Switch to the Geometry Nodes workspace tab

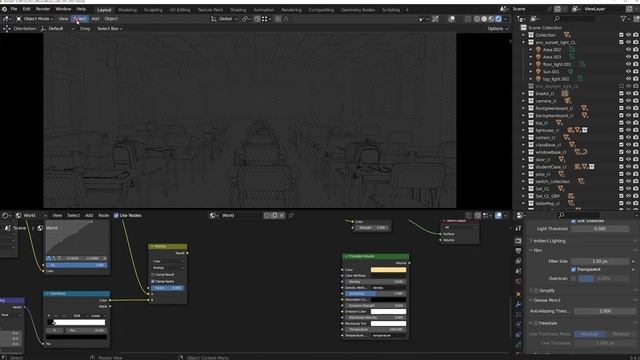click(x=358, y=10)
